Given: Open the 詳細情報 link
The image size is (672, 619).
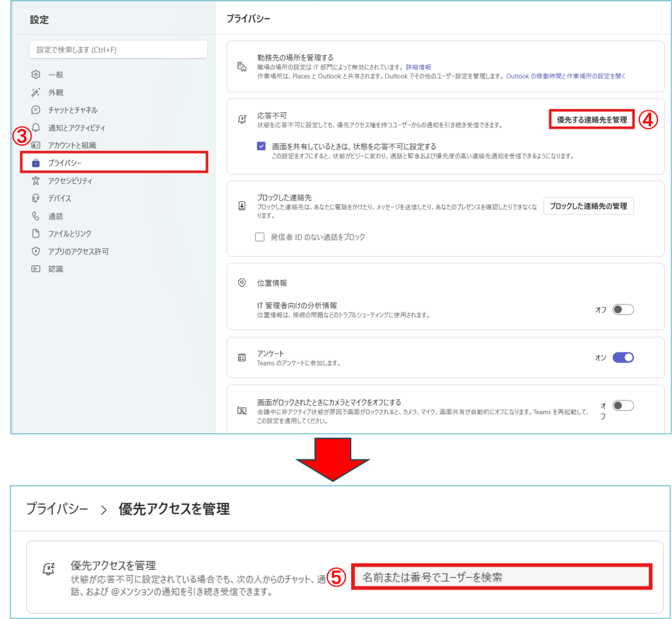Looking at the screenshot, I should point(418,67).
